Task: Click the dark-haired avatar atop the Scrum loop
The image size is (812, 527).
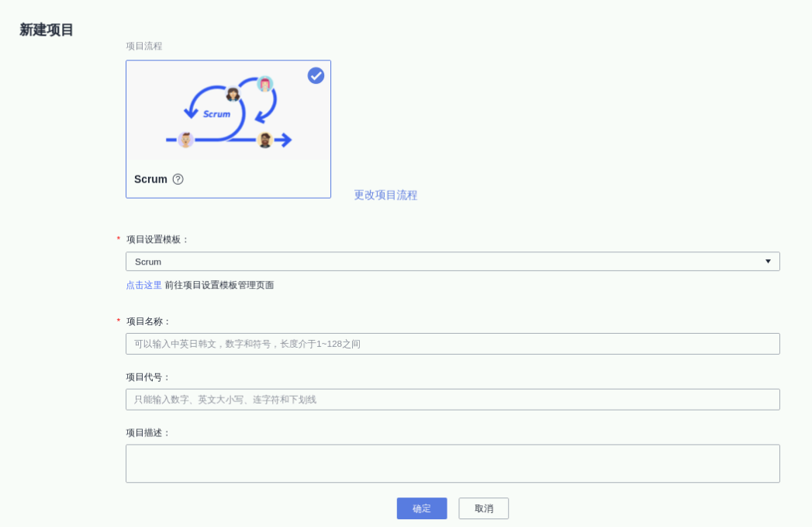Action: point(233,94)
